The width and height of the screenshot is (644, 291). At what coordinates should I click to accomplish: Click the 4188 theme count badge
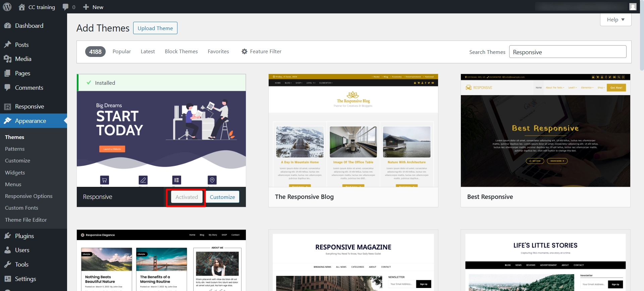pyautogui.click(x=95, y=52)
